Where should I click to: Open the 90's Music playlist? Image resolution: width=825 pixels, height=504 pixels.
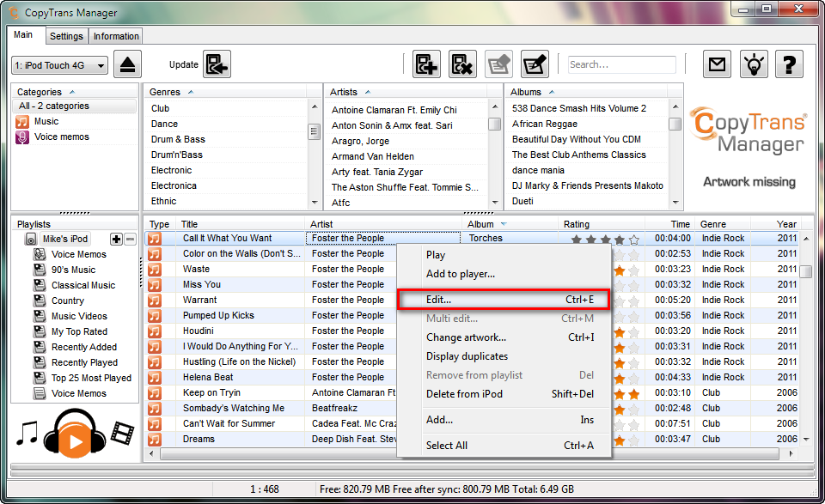(73, 270)
